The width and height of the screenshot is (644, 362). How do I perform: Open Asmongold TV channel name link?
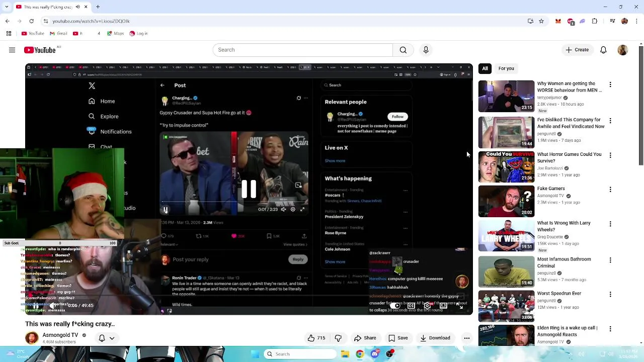pos(60,335)
